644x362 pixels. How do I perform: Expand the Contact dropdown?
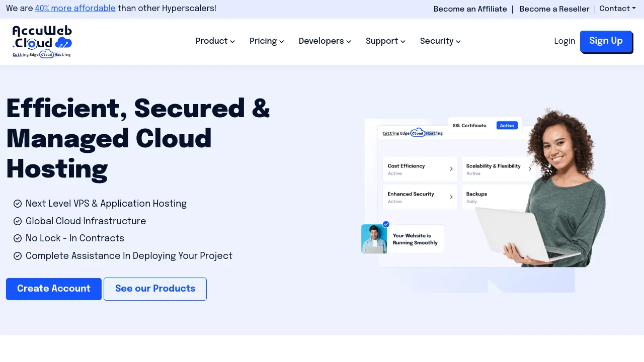pos(617,9)
